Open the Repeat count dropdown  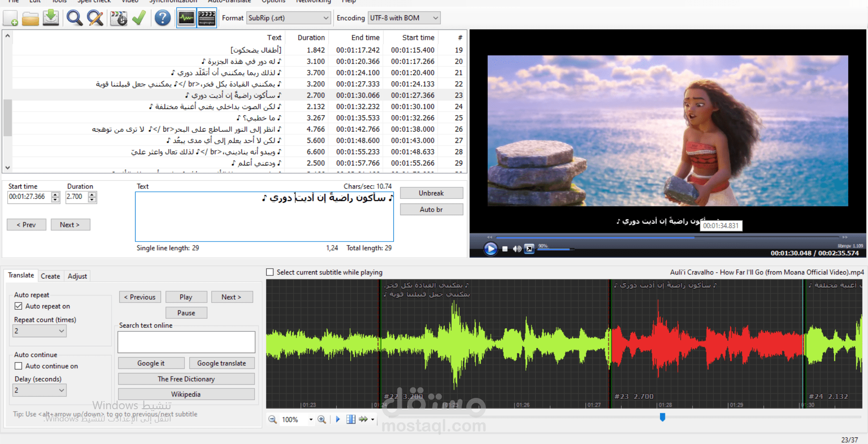(40, 331)
